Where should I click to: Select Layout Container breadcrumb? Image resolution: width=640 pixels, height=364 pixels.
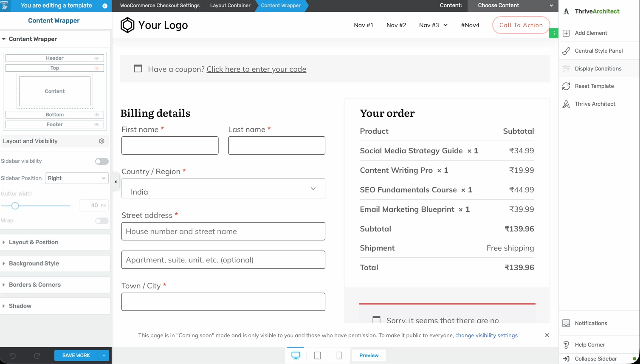pyautogui.click(x=230, y=6)
